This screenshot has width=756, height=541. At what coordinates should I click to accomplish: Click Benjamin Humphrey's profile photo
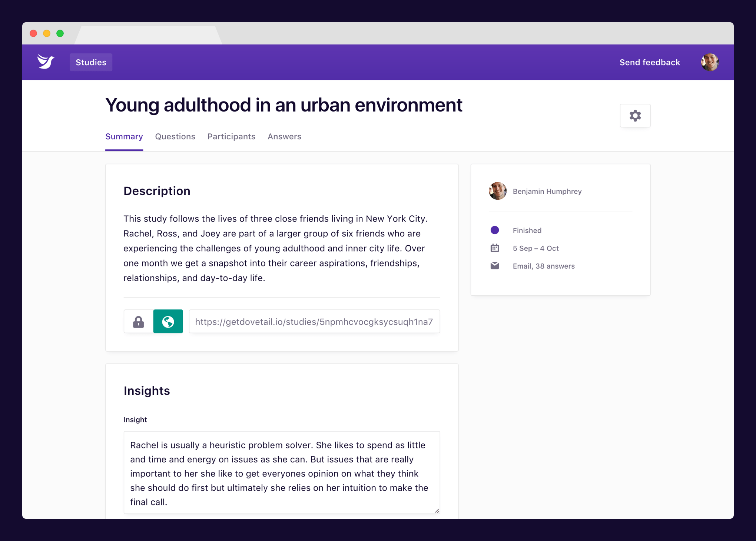point(498,191)
